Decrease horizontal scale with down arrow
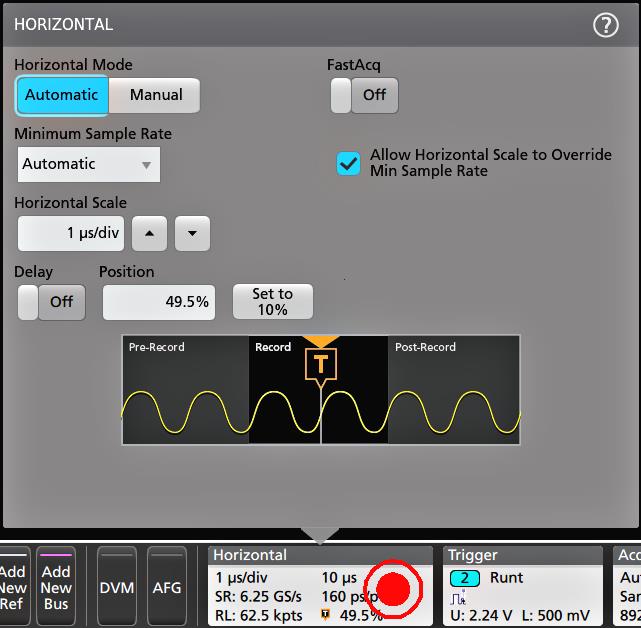The height and width of the screenshot is (628, 641). [192, 234]
